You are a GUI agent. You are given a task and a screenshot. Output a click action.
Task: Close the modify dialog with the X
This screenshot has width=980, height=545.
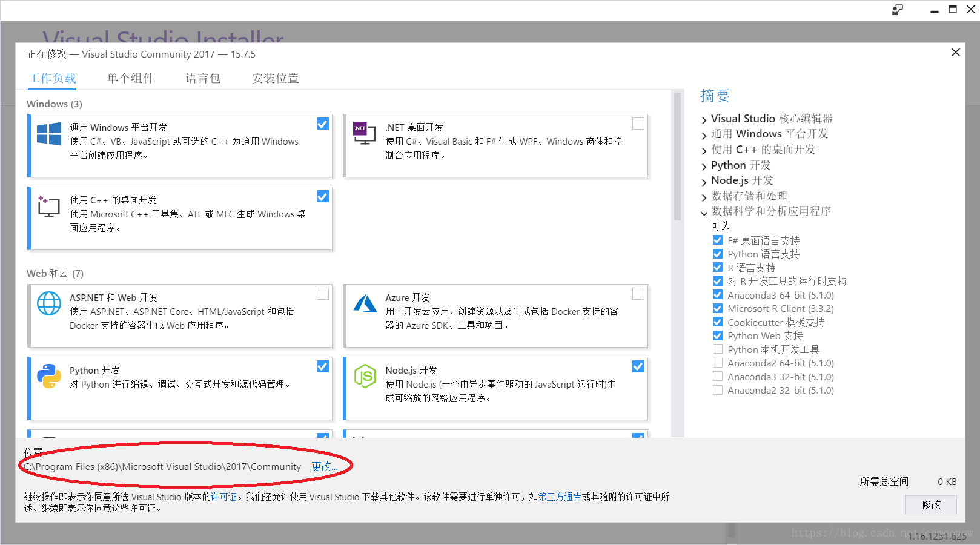pyautogui.click(x=956, y=53)
